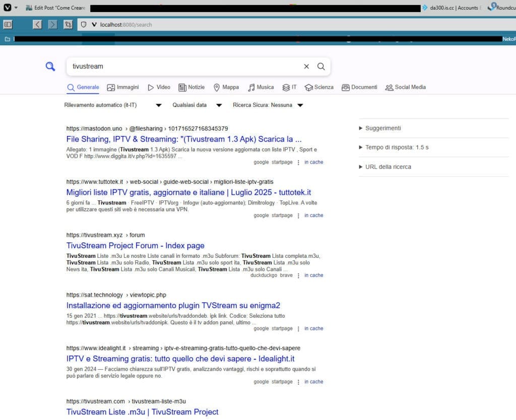Open language dropdown Rilevamento automatico
The image size is (516, 420).
113,105
